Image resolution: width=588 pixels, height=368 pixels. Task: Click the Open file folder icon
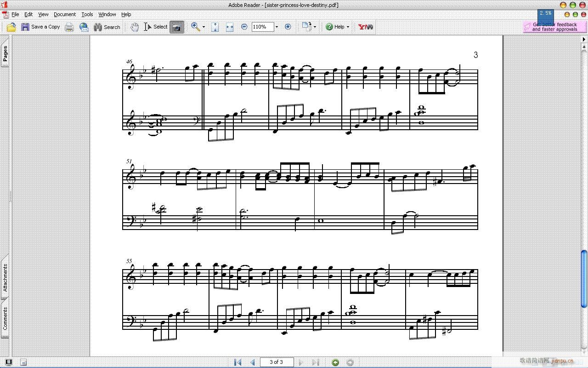point(11,27)
